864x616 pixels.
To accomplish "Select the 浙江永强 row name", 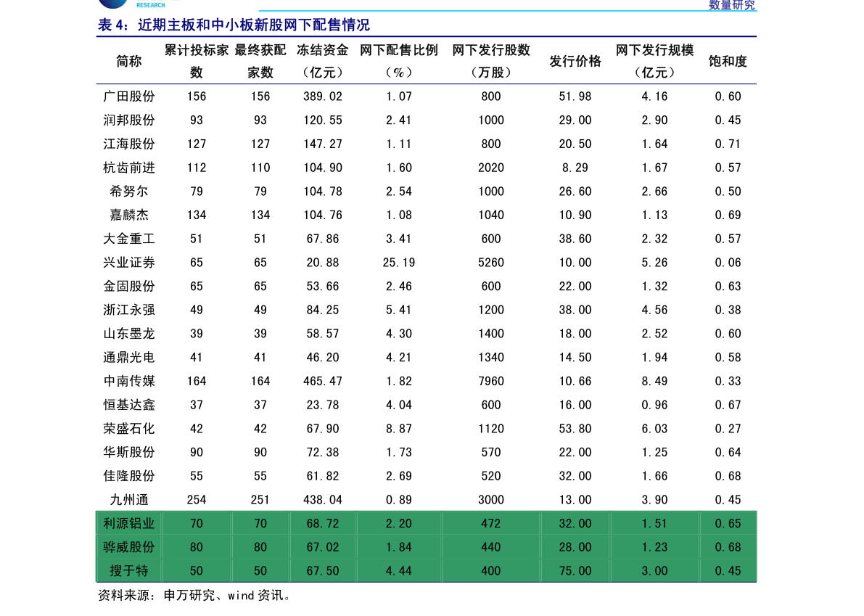I will coord(129,310).
